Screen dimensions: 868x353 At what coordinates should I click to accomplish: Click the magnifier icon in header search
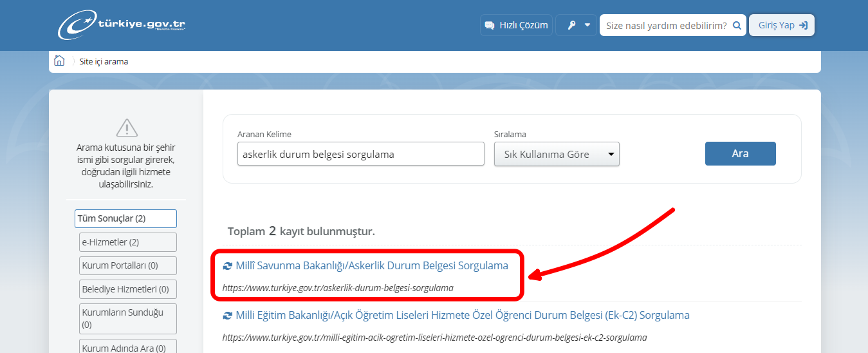click(x=737, y=25)
